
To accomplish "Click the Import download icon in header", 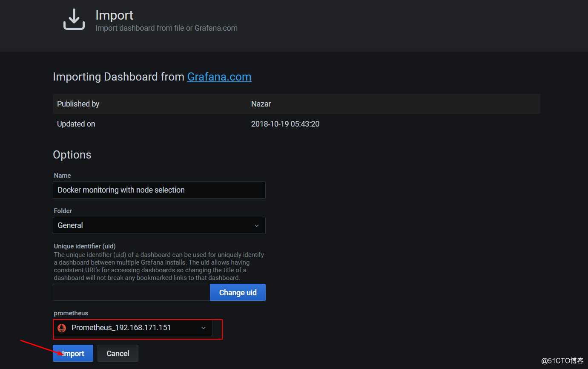I will coord(74,19).
